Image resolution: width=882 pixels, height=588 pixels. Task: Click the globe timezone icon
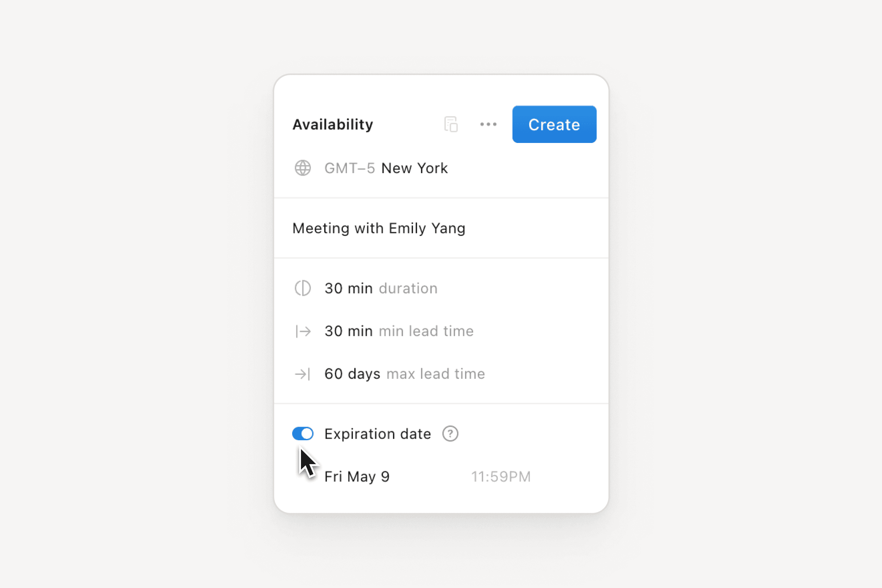(302, 168)
